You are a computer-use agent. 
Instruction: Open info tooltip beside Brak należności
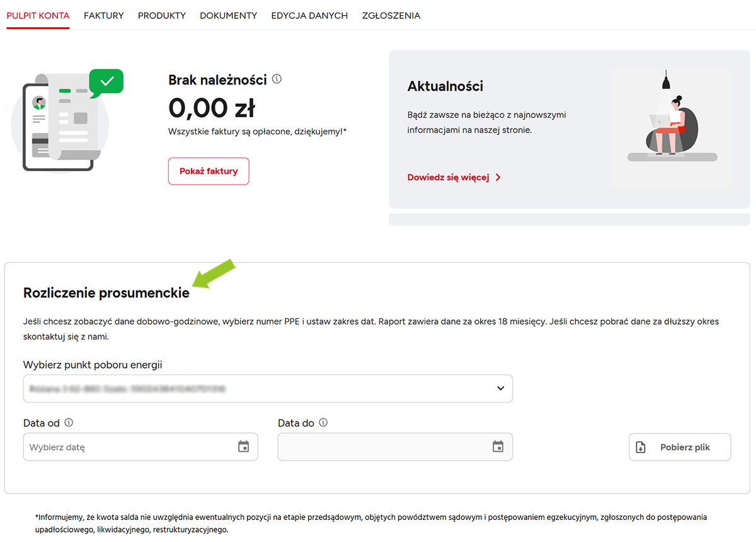277,79
